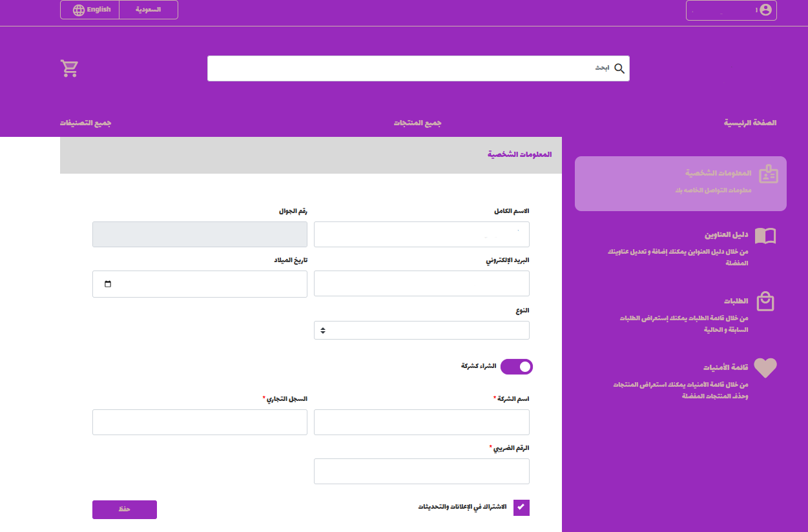Click the user account avatar icon
808x532 pixels.
(765, 10)
